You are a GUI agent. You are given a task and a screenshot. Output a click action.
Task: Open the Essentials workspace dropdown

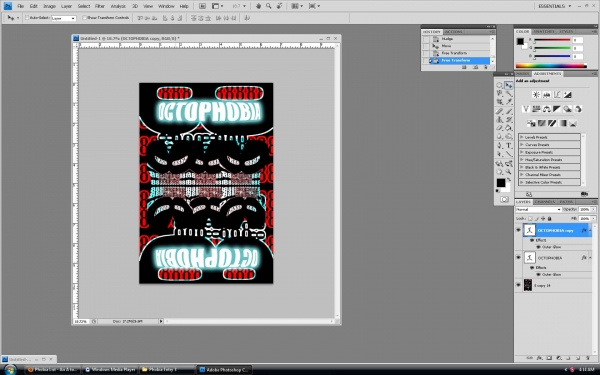tap(554, 6)
